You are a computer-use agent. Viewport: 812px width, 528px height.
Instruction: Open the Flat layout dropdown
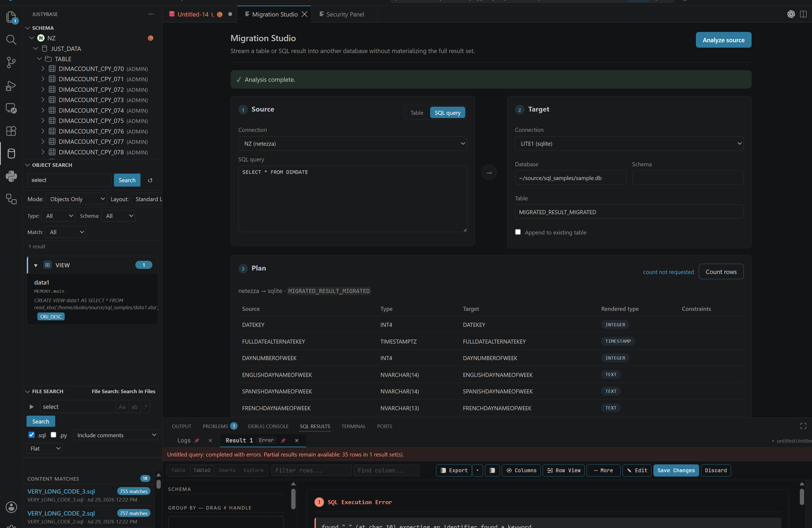coord(44,448)
